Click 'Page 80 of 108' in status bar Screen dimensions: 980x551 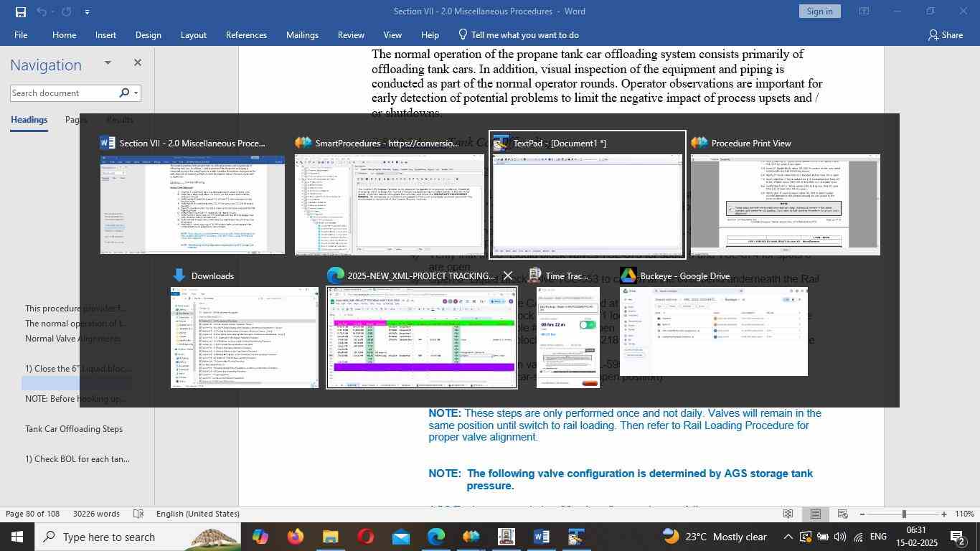(x=32, y=514)
